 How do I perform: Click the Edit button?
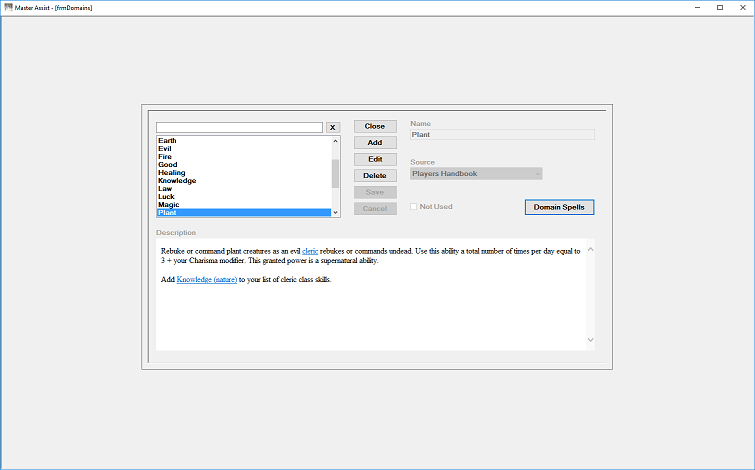click(375, 159)
